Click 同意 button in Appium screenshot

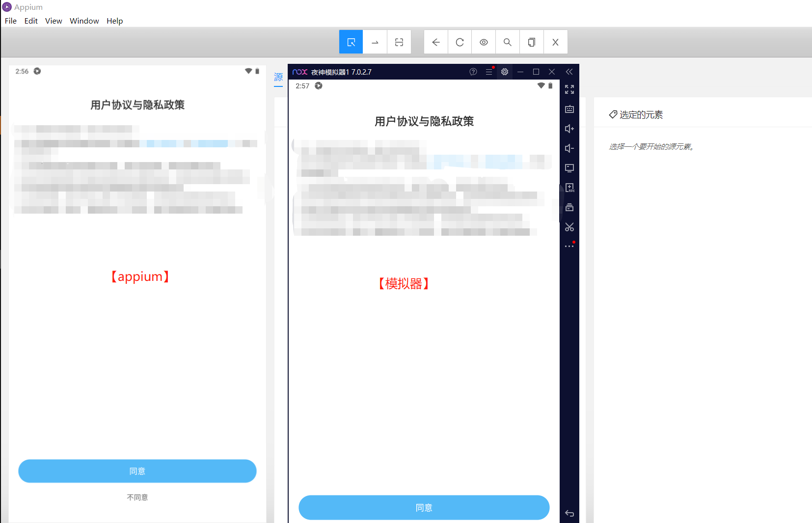point(137,471)
